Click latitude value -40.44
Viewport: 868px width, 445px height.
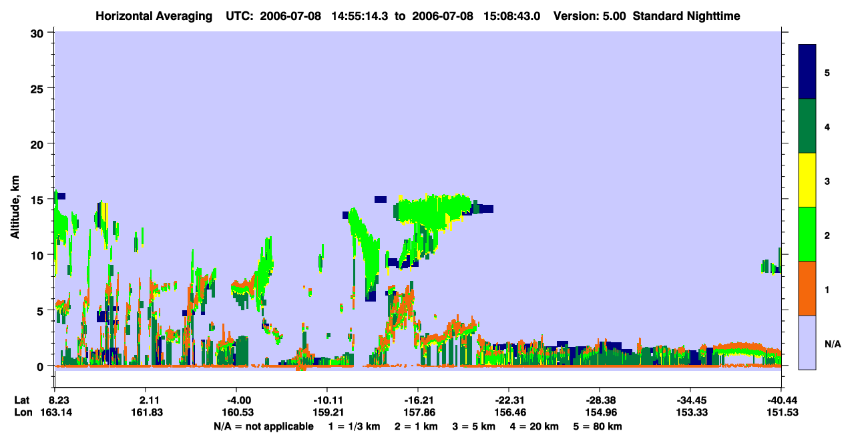pos(781,400)
